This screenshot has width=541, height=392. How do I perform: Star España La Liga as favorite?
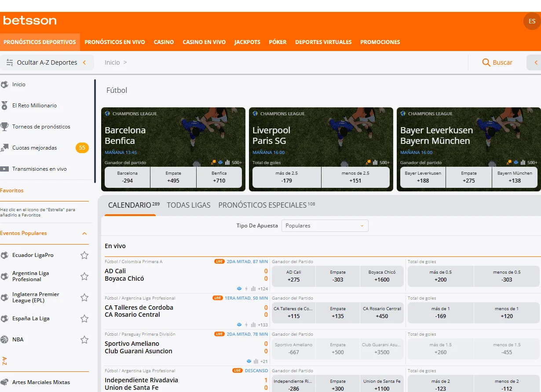(x=84, y=319)
